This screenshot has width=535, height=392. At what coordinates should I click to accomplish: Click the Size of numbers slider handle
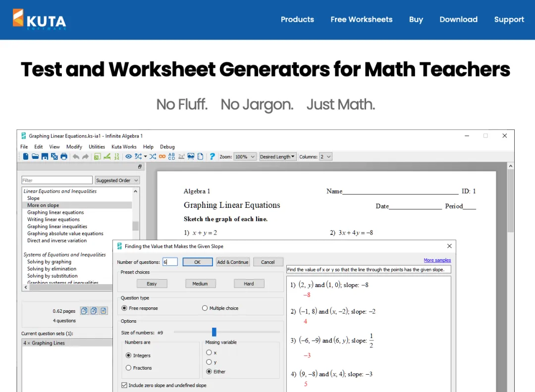214,332
